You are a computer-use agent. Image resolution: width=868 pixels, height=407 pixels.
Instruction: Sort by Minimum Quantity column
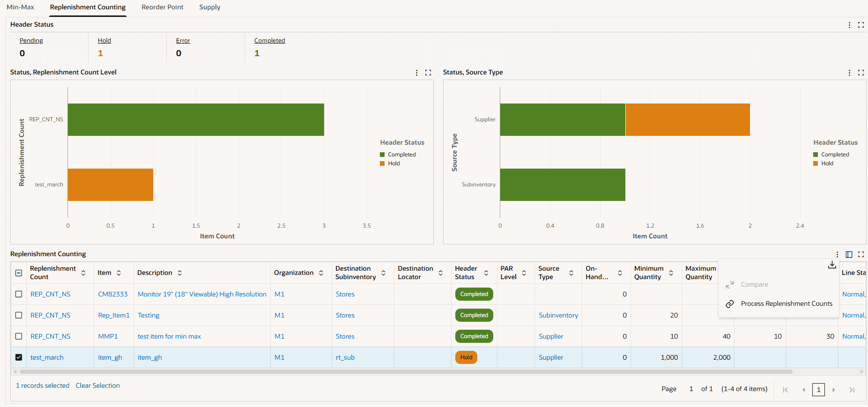coord(671,273)
